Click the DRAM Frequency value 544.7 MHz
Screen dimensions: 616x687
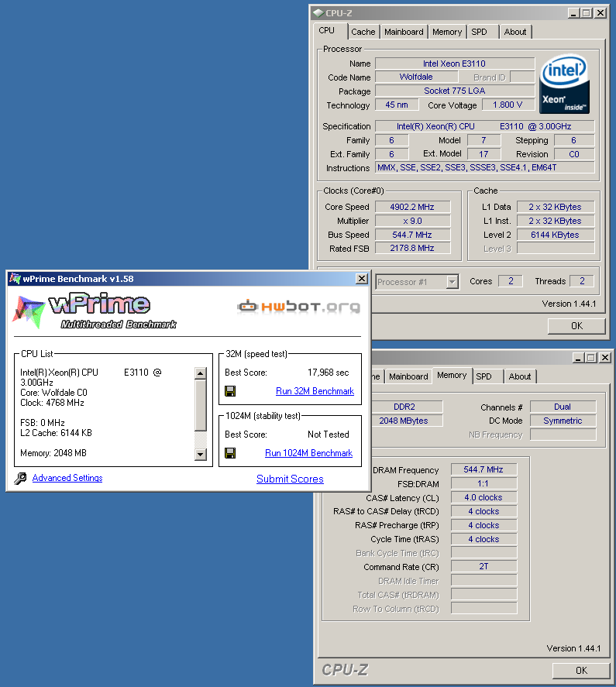coord(484,469)
